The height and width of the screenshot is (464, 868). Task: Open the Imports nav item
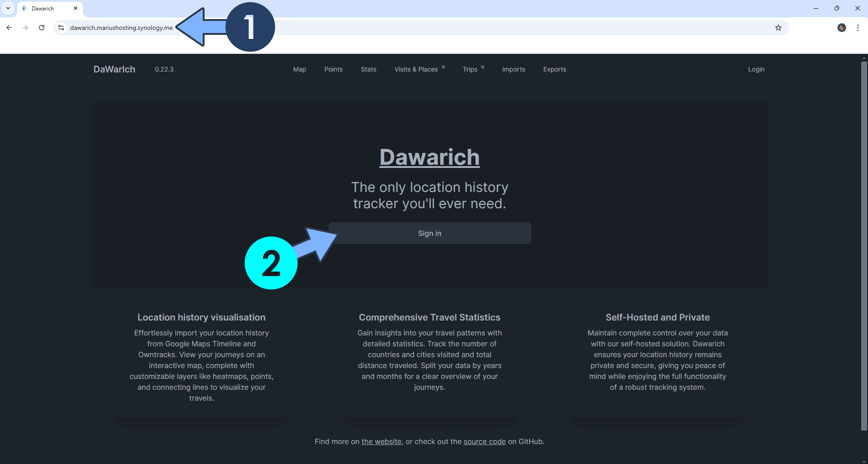click(514, 69)
